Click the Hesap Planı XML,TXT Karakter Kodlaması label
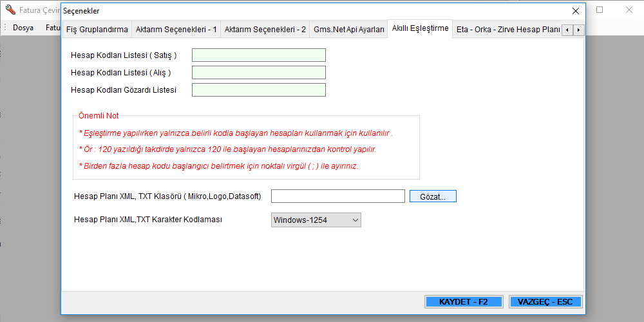 pyautogui.click(x=148, y=220)
